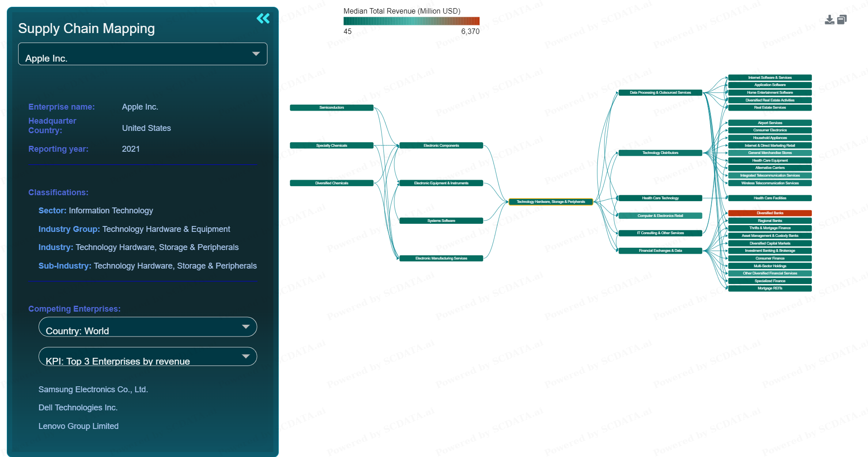Click the highlighted Technology Hardware, Storage & Peripherals node
The height and width of the screenshot is (457, 868).
click(550, 202)
